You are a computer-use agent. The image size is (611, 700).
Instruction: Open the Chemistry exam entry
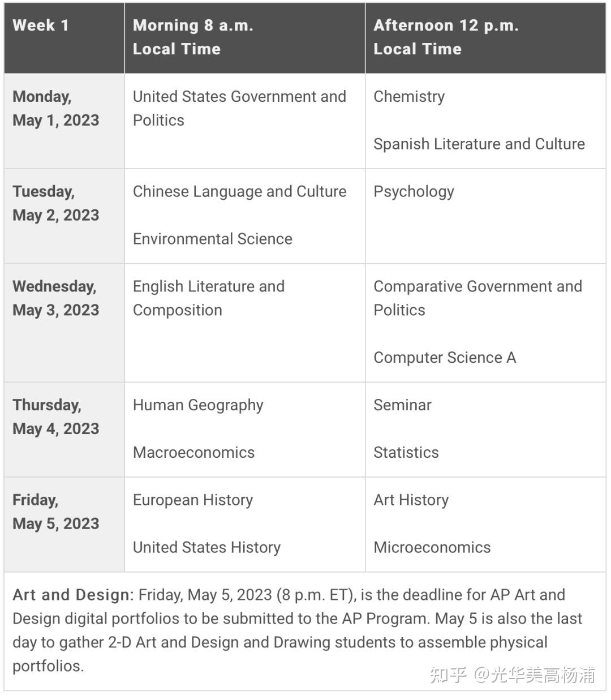point(409,97)
